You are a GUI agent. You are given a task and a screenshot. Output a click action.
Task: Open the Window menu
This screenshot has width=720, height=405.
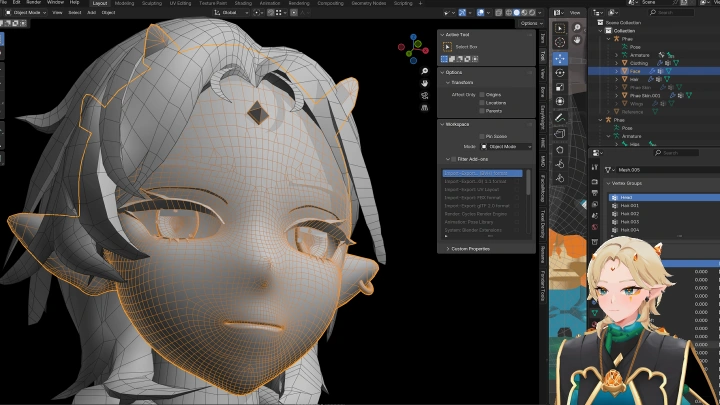[55, 2]
